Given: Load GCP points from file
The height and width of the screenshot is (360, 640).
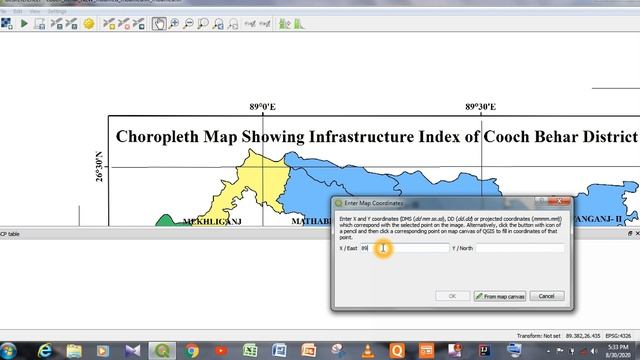Looking at the screenshot, I should (56, 24).
